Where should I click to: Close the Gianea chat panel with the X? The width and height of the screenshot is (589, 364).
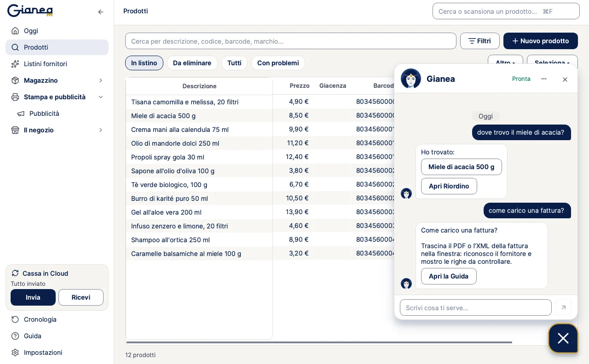click(x=565, y=79)
